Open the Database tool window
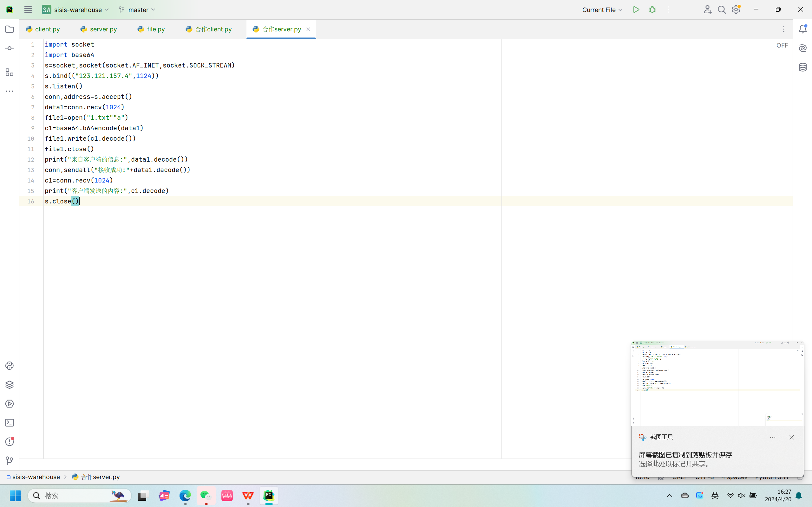The height and width of the screenshot is (507, 812). coord(802,67)
